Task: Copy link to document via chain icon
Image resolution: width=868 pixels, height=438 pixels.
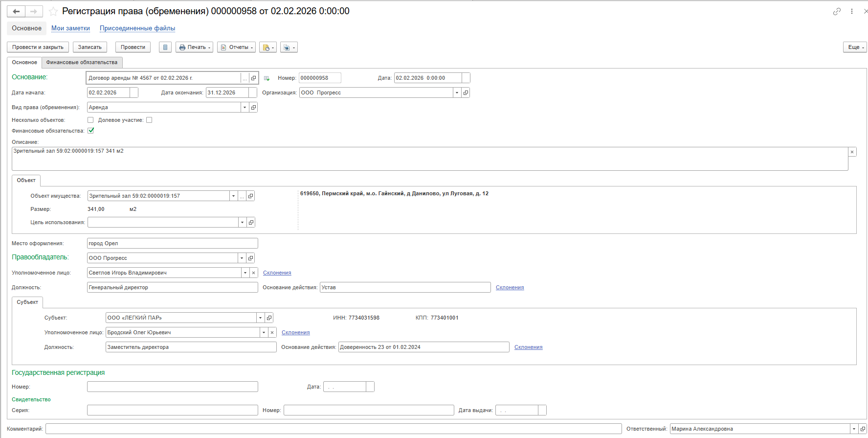Action: [837, 11]
